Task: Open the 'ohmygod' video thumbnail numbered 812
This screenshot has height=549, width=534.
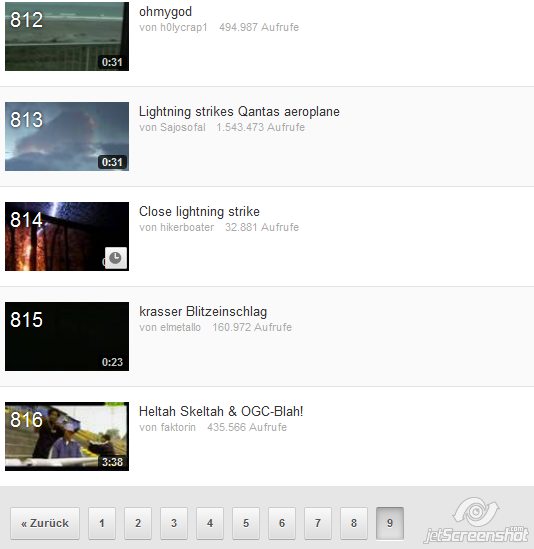Action: pos(67,36)
